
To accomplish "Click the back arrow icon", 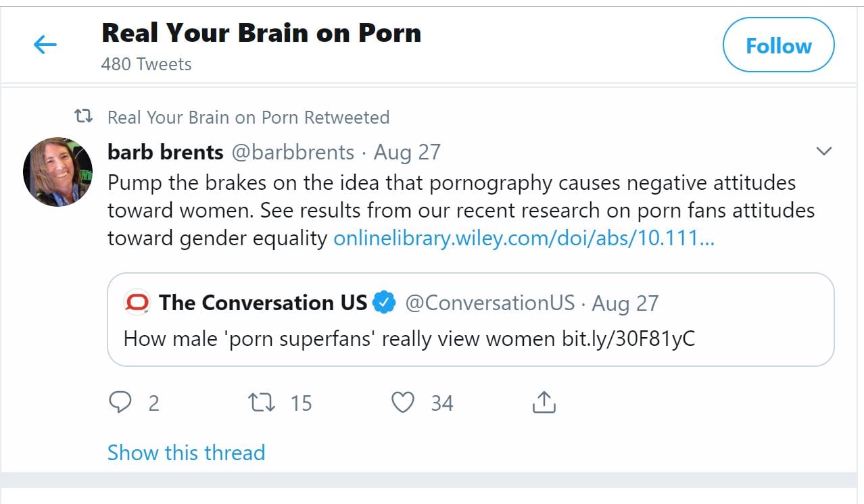I will pyautogui.click(x=45, y=45).
